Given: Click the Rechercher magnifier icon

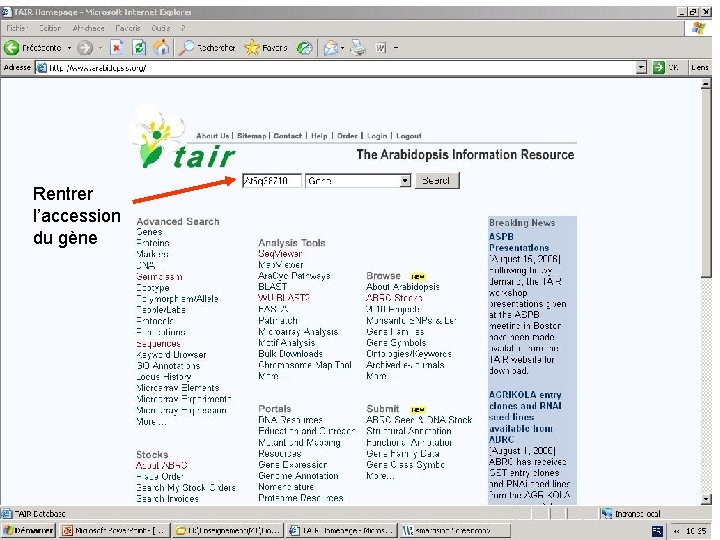Looking at the screenshot, I should [x=186, y=48].
